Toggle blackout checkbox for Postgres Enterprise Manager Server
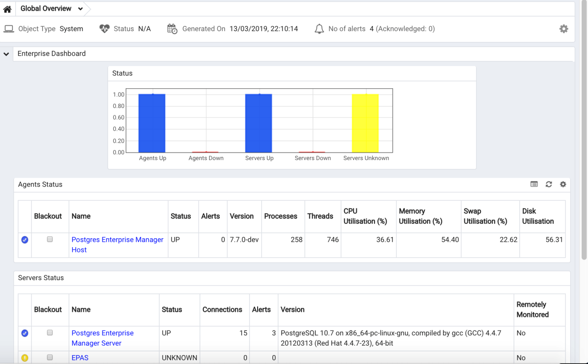The width and height of the screenshot is (588, 364). [x=50, y=332]
